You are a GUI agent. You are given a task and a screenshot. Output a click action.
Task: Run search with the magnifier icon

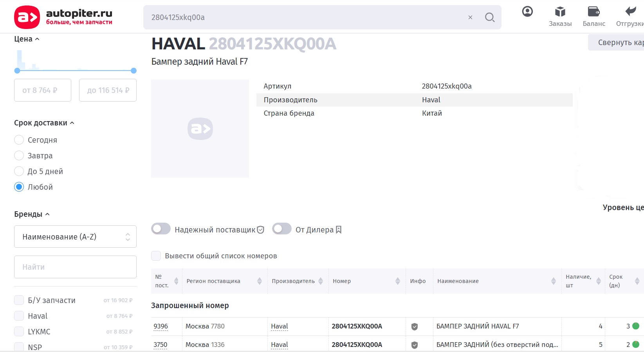pos(490,17)
